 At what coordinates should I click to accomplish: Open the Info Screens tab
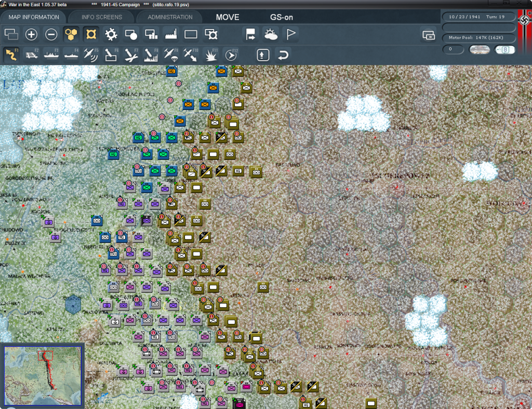tap(101, 17)
